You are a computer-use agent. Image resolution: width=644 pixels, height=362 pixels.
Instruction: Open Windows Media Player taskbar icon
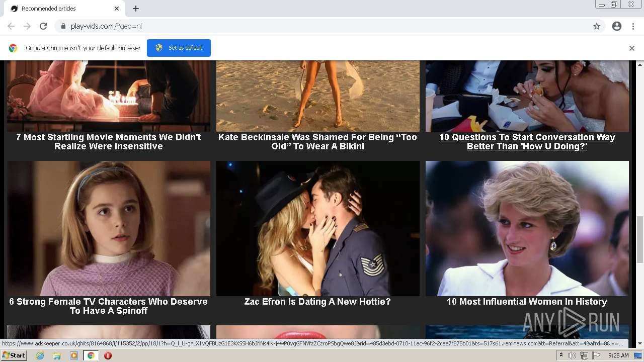[x=74, y=355]
